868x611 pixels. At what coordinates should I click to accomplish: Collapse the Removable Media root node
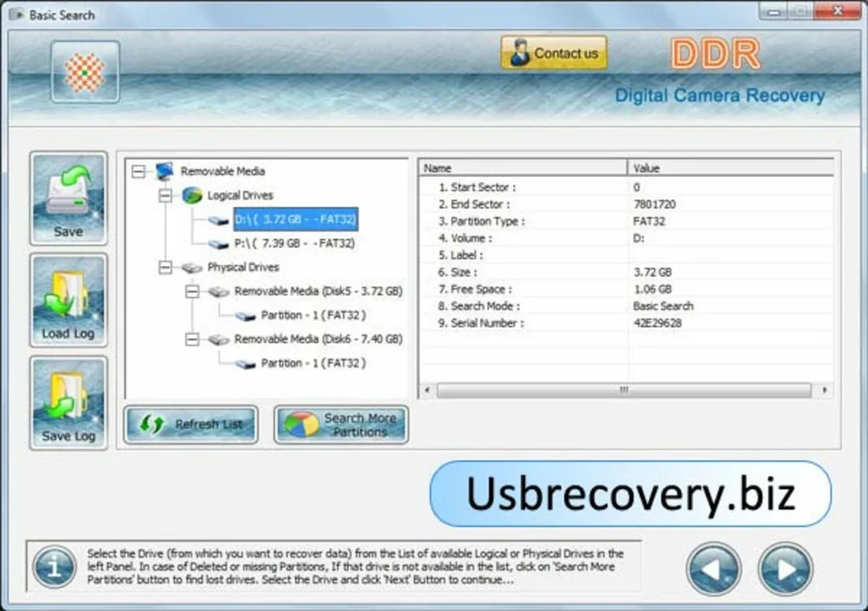point(139,171)
